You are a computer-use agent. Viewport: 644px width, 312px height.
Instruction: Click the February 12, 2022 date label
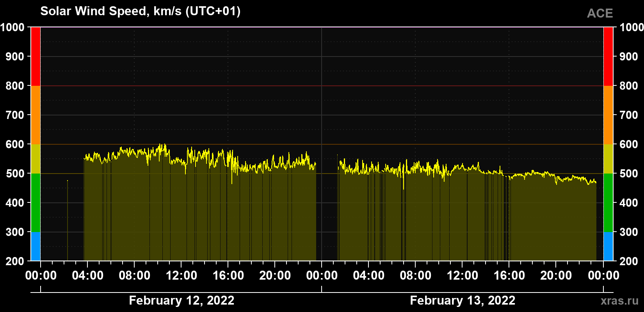pos(181,300)
